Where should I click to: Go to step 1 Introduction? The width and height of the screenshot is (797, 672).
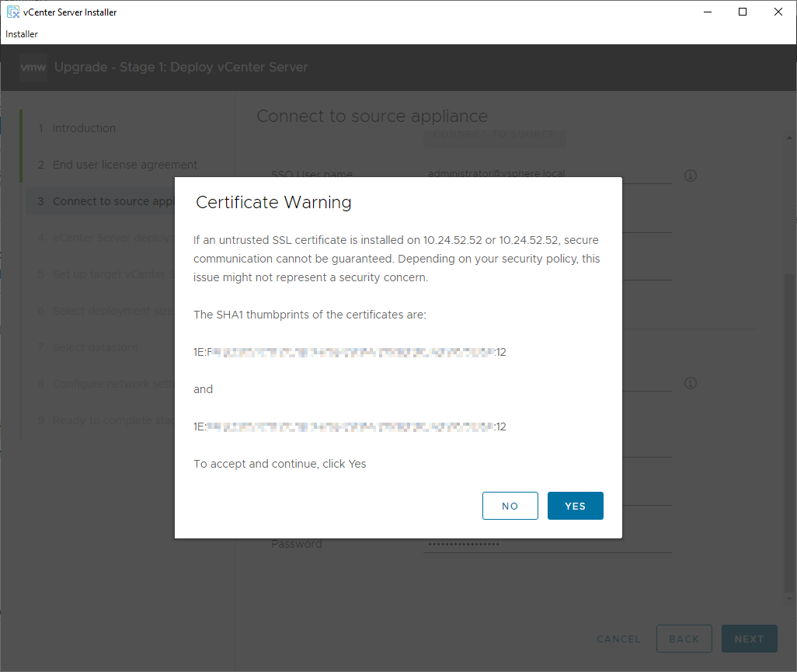pos(84,128)
